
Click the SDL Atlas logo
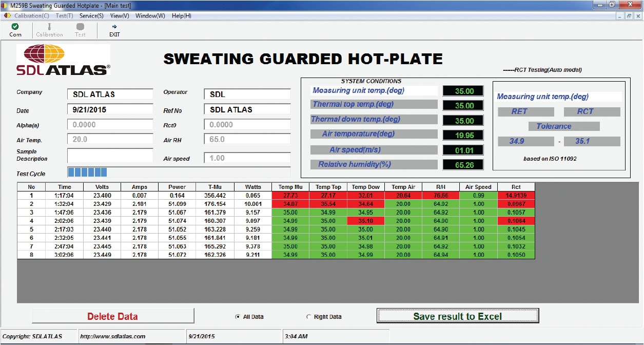point(64,60)
